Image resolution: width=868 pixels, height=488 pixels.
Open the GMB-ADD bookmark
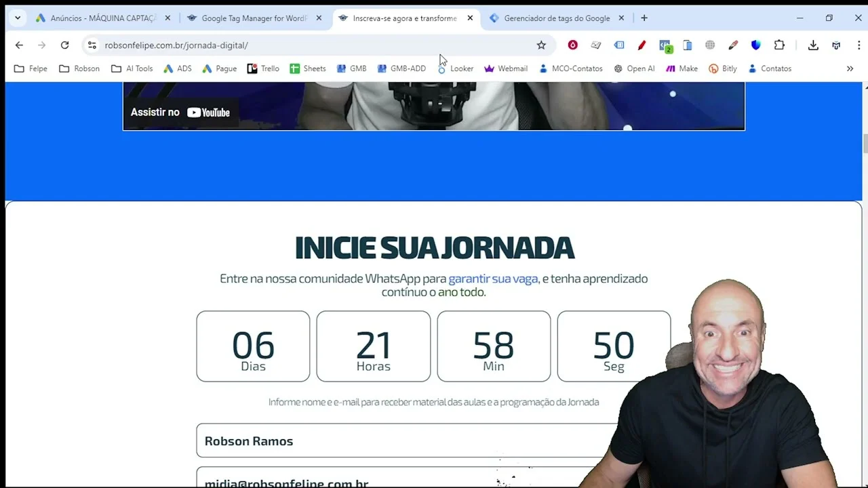401,68
